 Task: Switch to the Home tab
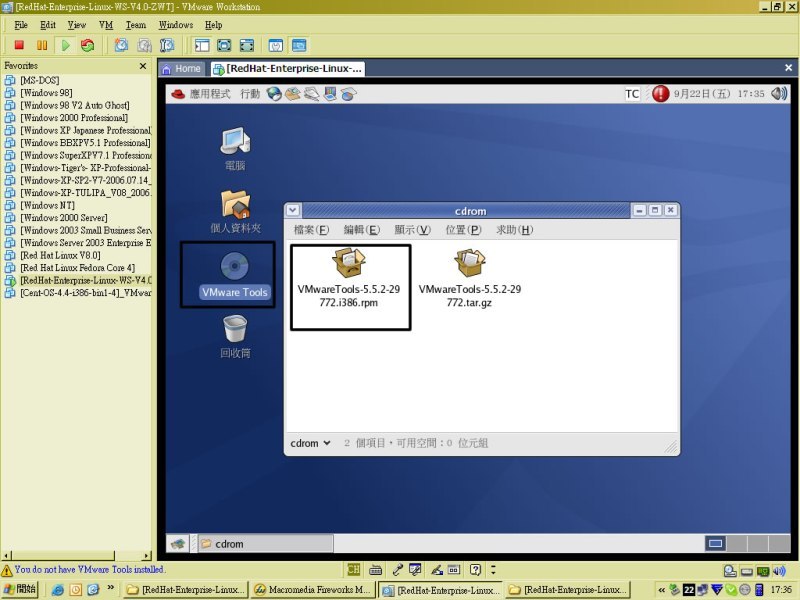tap(182, 68)
